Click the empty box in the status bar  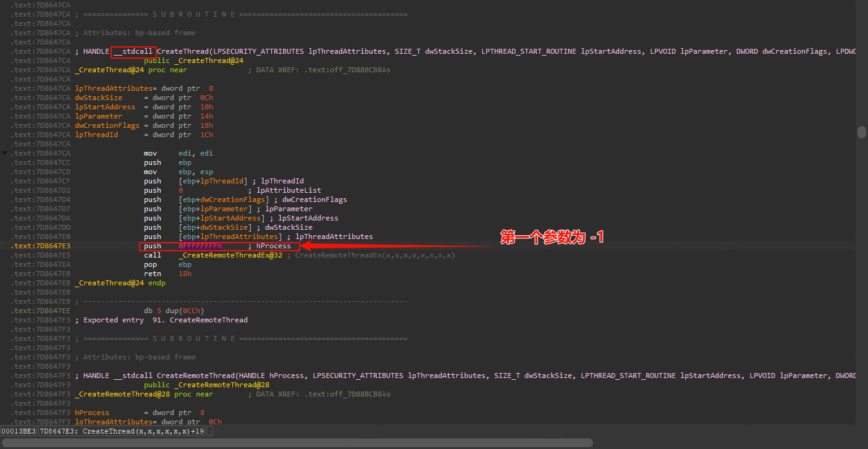coord(209,430)
